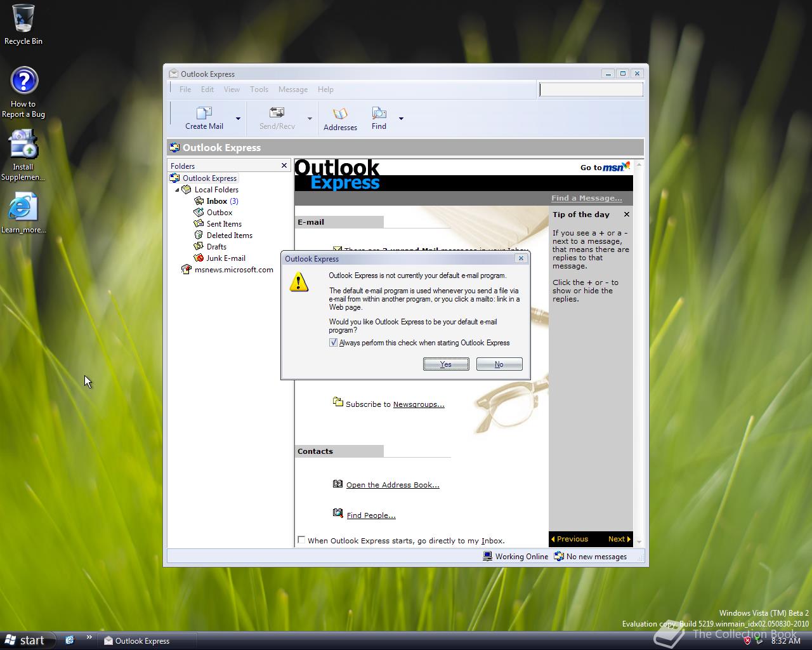Viewport: 812px width, 650px height.
Task: Click the Create Mail toolbar icon
Action: [x=204, y=113]
